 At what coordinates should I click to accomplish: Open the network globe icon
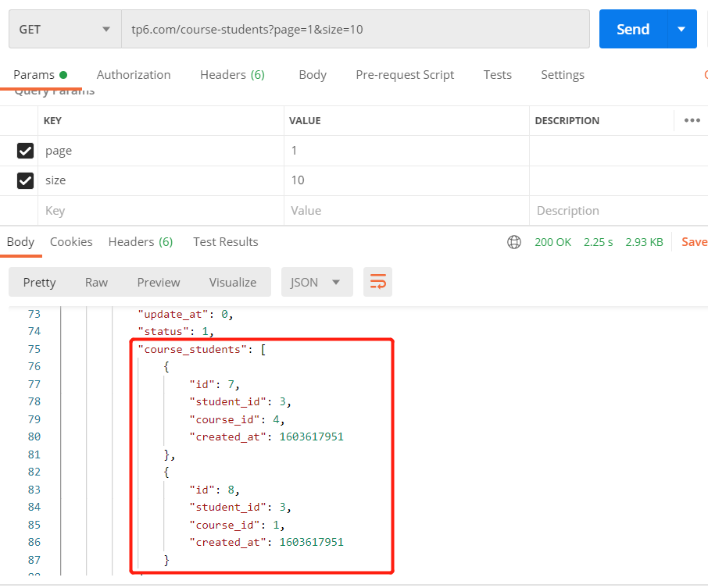click(514, 242)
